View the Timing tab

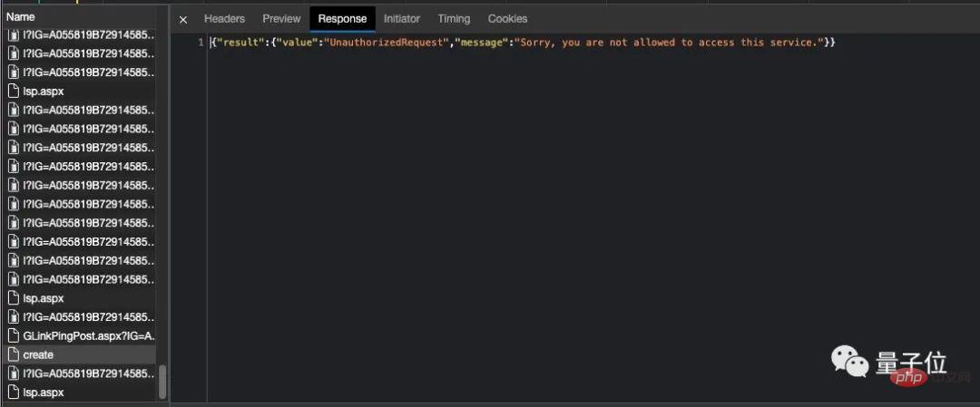tap(454, 19)
